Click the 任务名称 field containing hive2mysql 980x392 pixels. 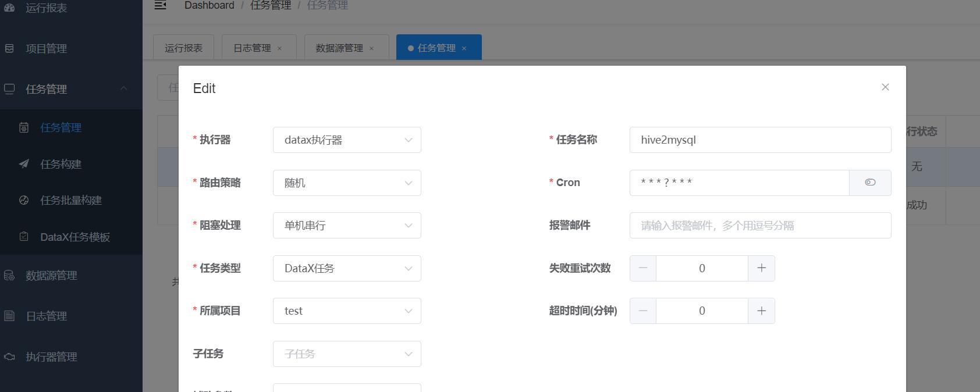click(x=760, y=140)
